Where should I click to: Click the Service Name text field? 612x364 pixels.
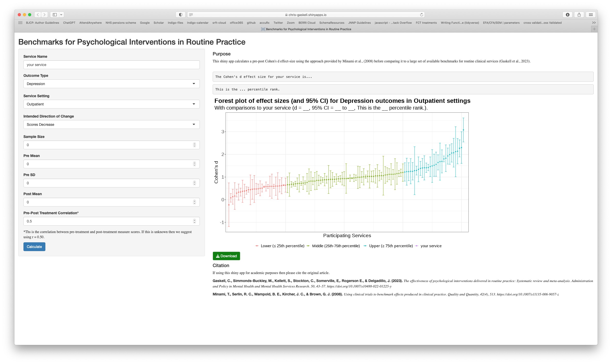click(111, 65)
